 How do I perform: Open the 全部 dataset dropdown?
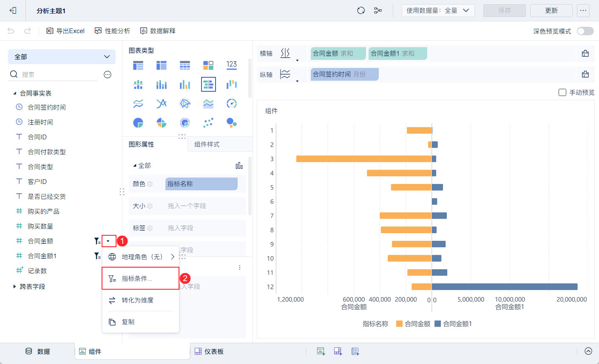pyautogui.click(x=62, y=56)
